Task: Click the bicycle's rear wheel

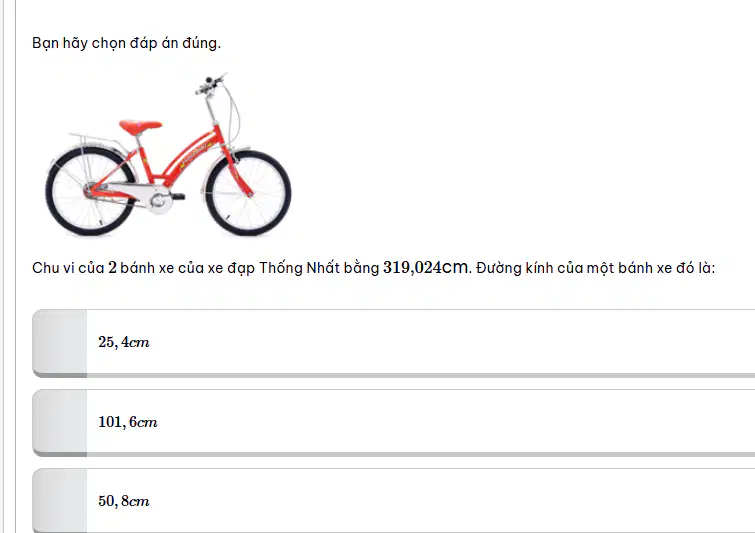Action: click(x=90, y=191)
